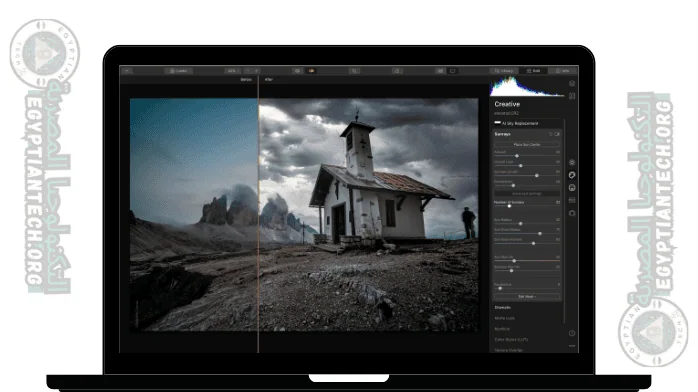Switch to gallery grid view icon
Image resolution: width=698 pixels, height=392 pixels.
click(440, 71)
